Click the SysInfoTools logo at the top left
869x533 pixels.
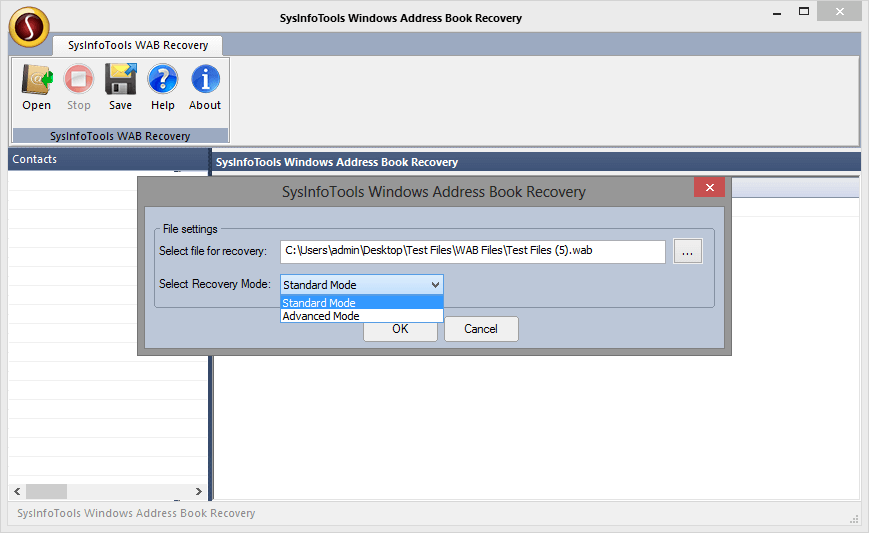[x=29, y=27]
